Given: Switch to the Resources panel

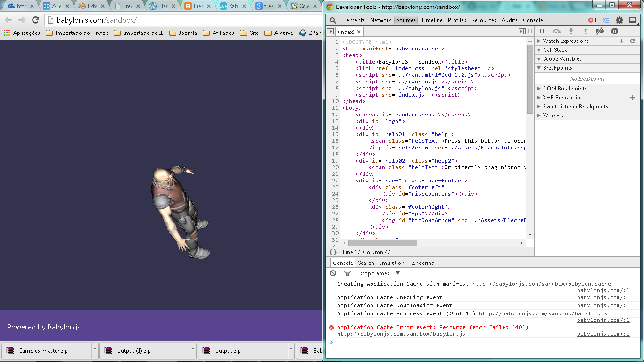Looking at the screenshot, I should click(x=484, y=20).
